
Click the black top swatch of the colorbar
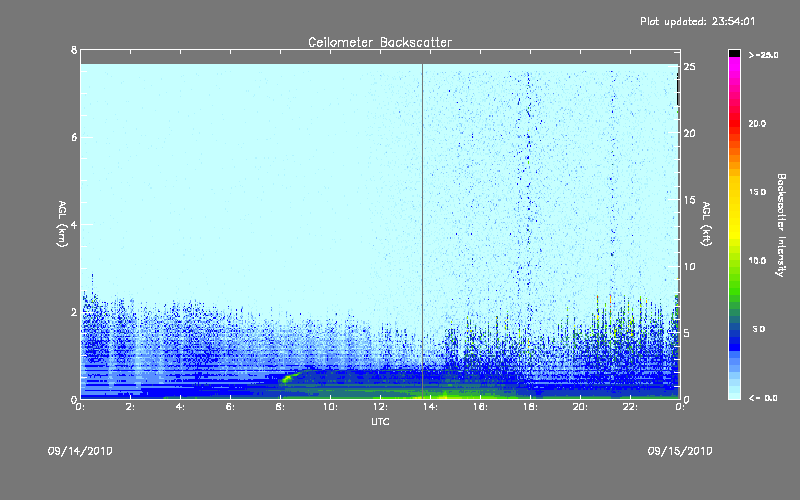734,53
